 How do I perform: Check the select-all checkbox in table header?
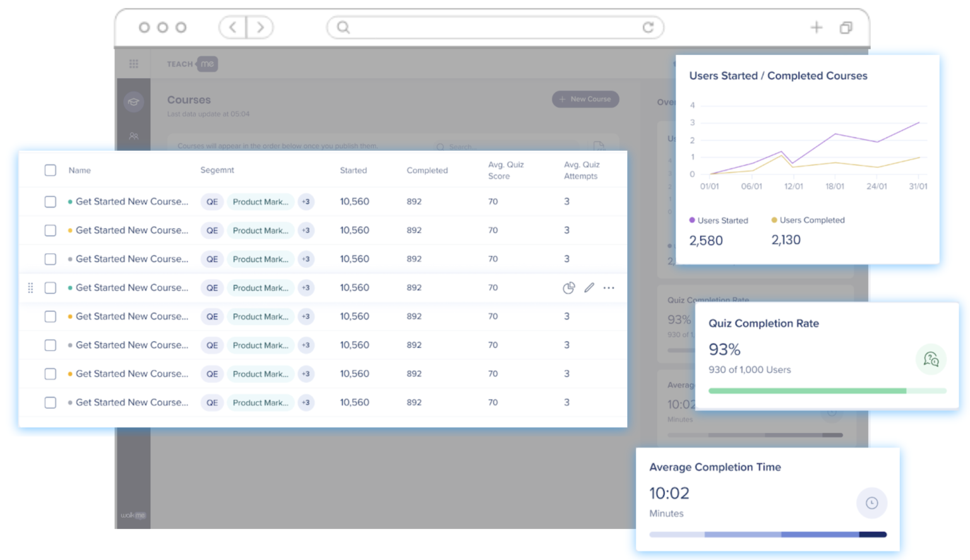click(x=51, y=170)
